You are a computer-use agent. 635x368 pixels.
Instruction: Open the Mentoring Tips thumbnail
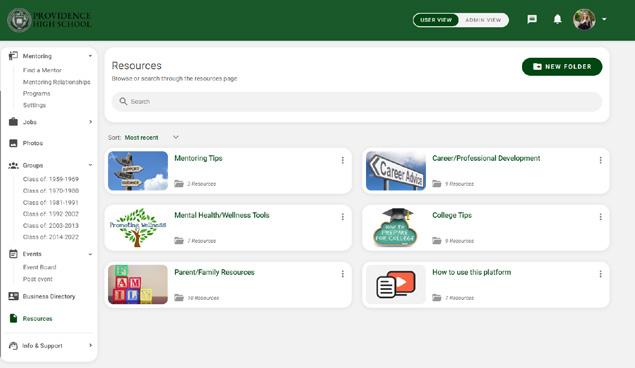138,171
